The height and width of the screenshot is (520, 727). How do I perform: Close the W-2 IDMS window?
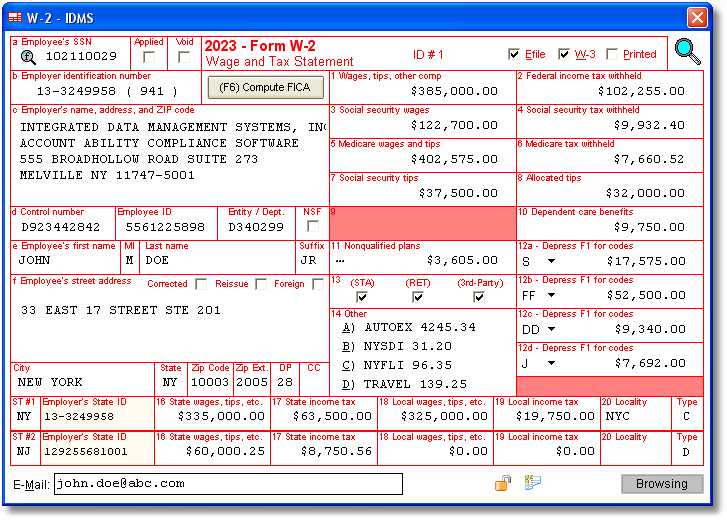[697, 18]
